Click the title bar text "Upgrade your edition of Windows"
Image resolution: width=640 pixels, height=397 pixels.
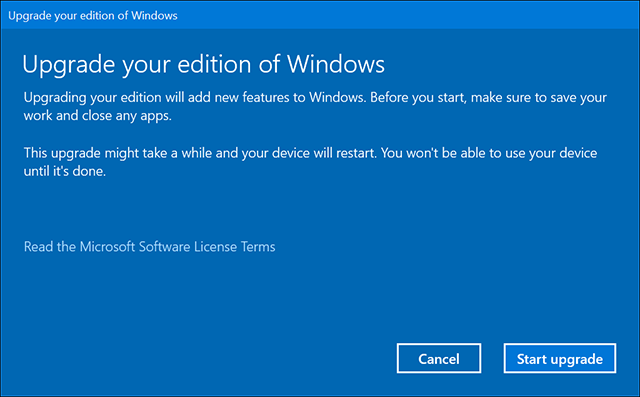click(93, 16)
